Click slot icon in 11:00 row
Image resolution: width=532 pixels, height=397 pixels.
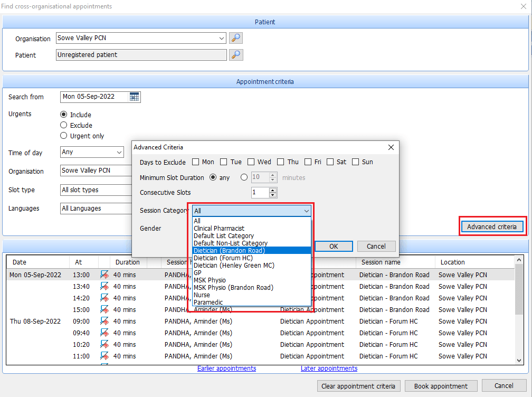pyautogui.click(x=104, y=356)
